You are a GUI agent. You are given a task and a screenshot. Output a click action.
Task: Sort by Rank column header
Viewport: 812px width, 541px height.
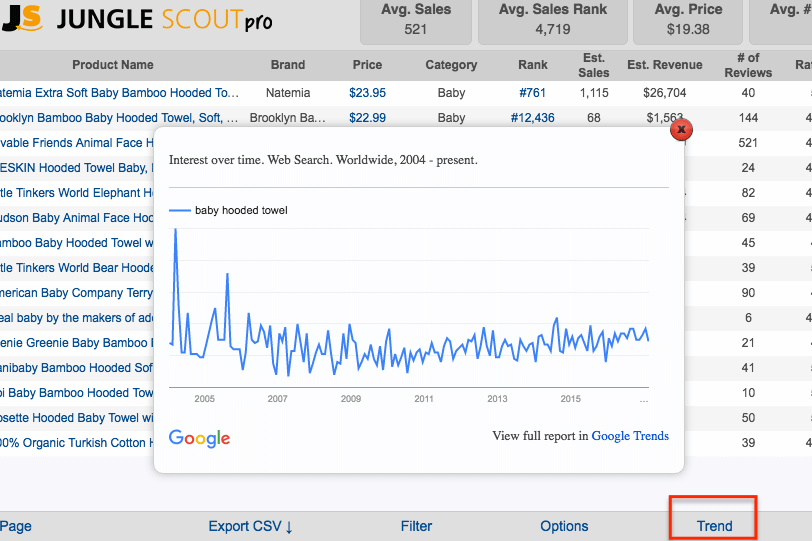[533, 65]
